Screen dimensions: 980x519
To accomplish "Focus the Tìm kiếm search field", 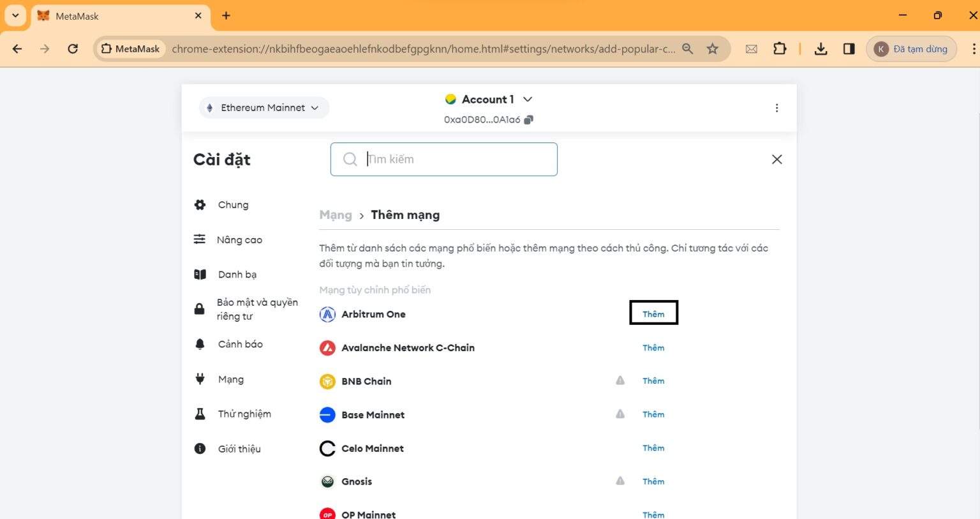I will pyautogui.click(x=453, y=159).
